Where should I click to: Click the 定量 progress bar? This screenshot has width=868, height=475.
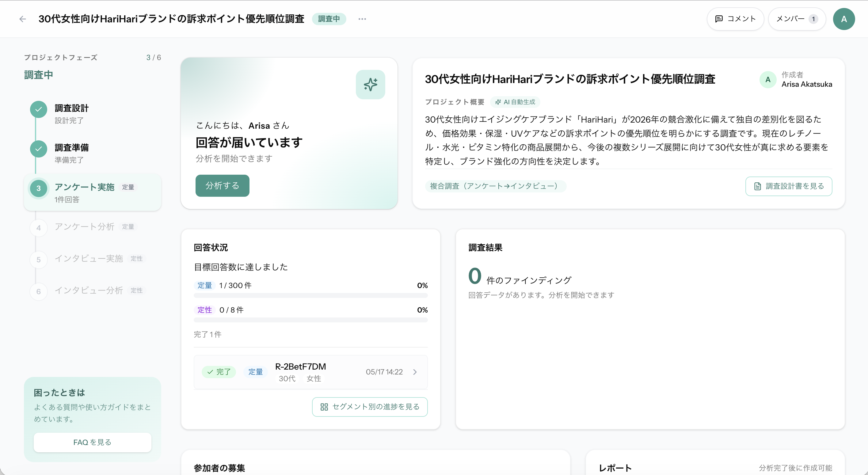311,295
